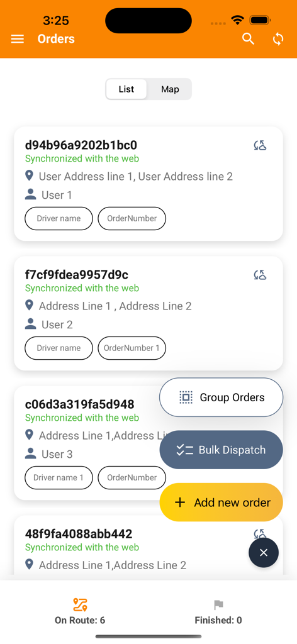Tap the plus icon on Add new order
Image resolution: width=297 pixels, height=644 pixels.
pos(180,502)
